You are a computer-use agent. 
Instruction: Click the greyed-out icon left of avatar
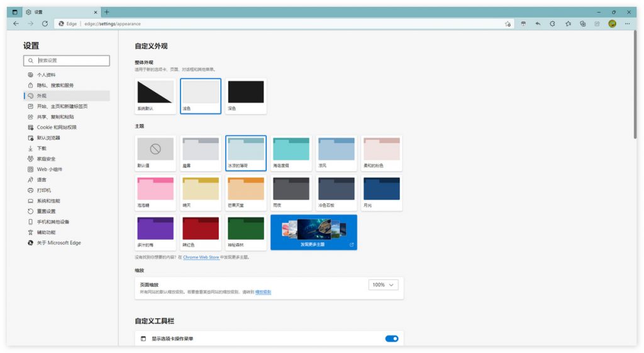pos(597,24)
